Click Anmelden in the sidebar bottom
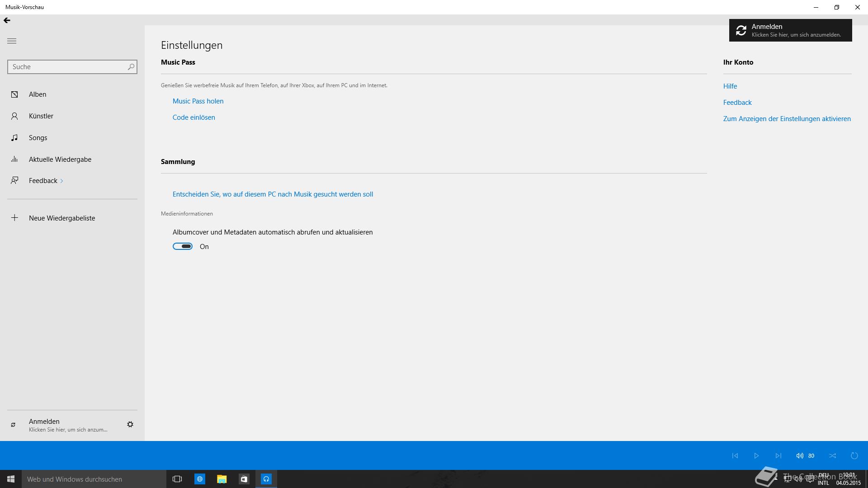The height and width of the screenshot is (488, 868). click(68, 425)
